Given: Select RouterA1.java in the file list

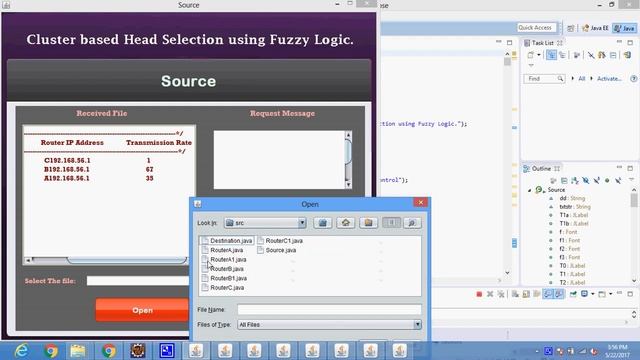Looking at the screenshot, I should coord(224,260).
